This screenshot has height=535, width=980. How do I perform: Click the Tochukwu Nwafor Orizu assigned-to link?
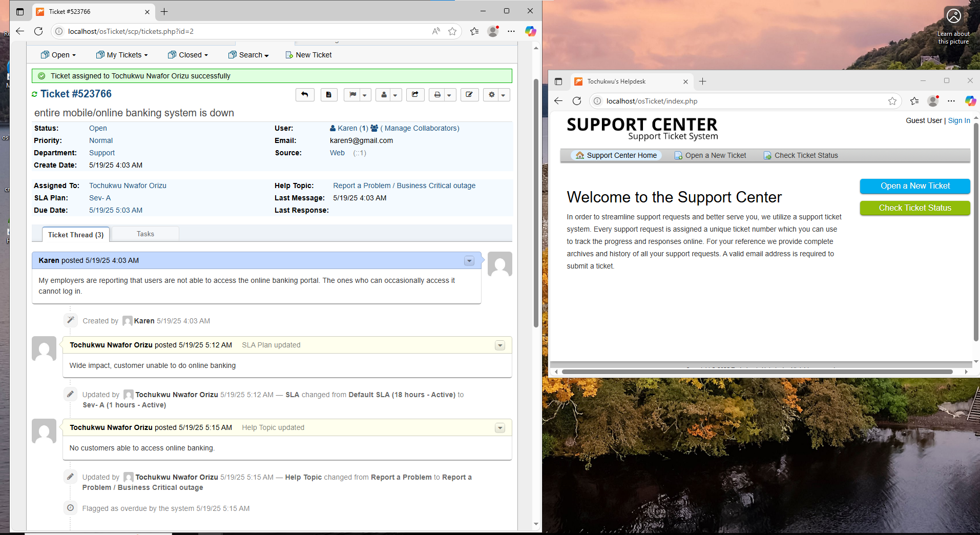point(128,186)
